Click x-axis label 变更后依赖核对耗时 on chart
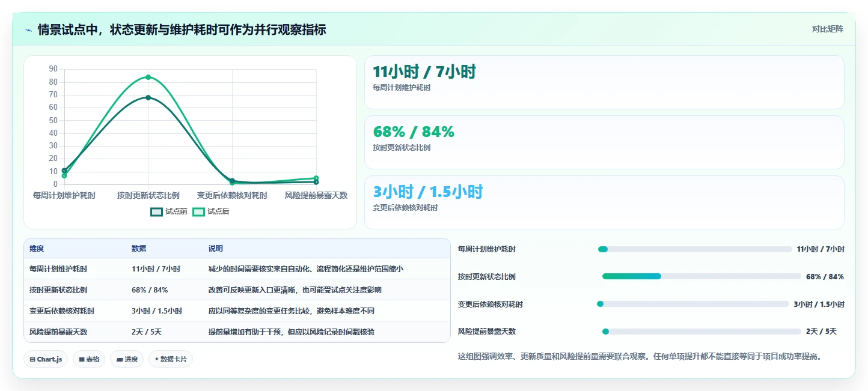 point(232,196)
